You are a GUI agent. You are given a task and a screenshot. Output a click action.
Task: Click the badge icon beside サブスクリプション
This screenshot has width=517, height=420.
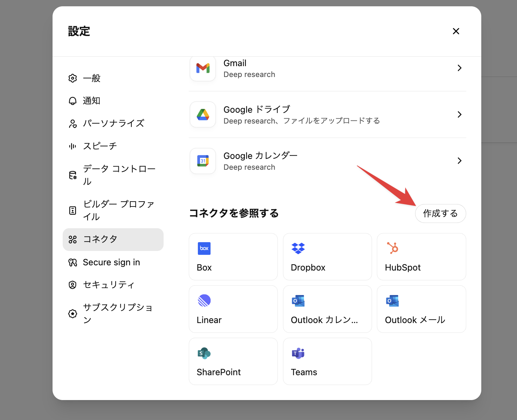point(73,314)
